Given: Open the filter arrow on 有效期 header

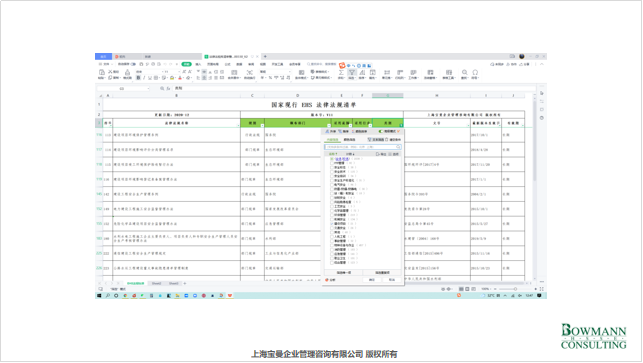Looking at the screenshot, I should coord(522,125).
